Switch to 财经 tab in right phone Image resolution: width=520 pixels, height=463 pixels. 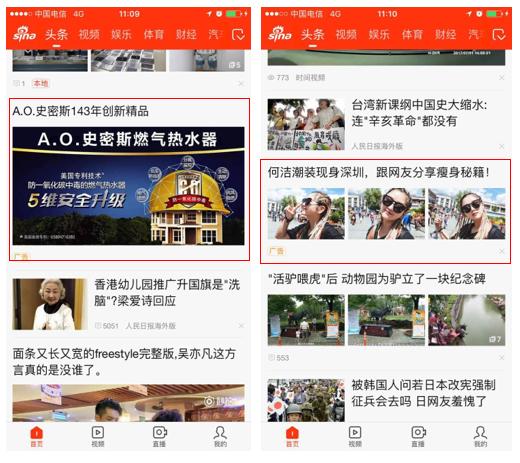pos(445,34)
